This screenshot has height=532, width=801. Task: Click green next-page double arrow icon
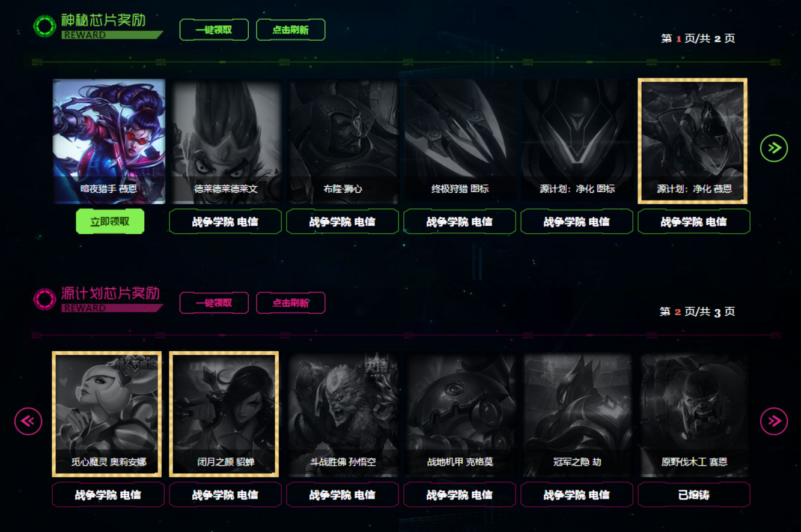pos(774,148)
